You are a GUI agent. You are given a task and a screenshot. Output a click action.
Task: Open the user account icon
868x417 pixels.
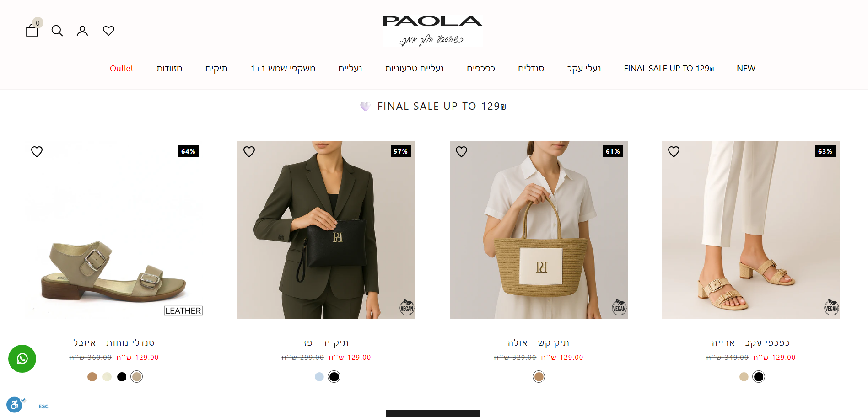[x=82, y=31]
